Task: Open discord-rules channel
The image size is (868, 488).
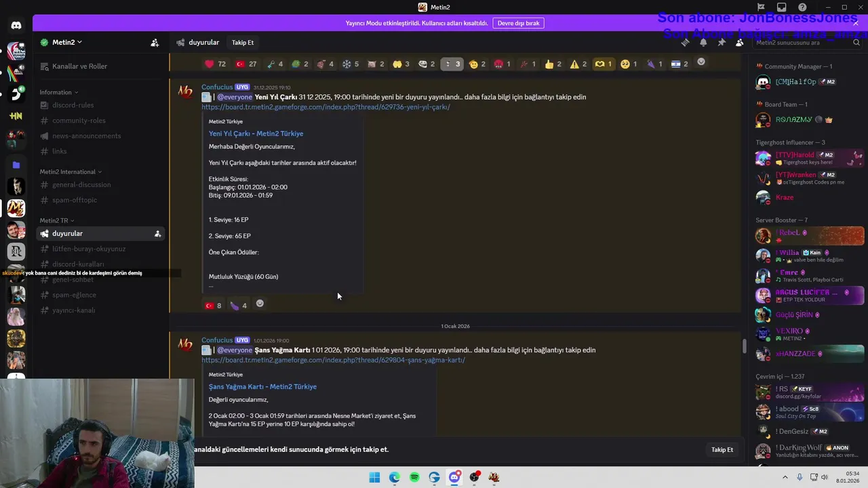Action: 100,105
